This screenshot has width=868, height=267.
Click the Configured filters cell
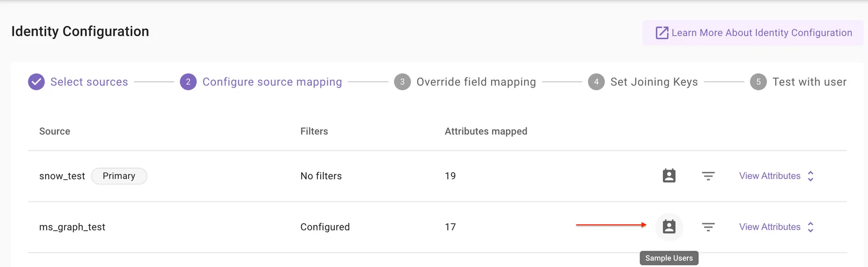(x=325, y=227)
